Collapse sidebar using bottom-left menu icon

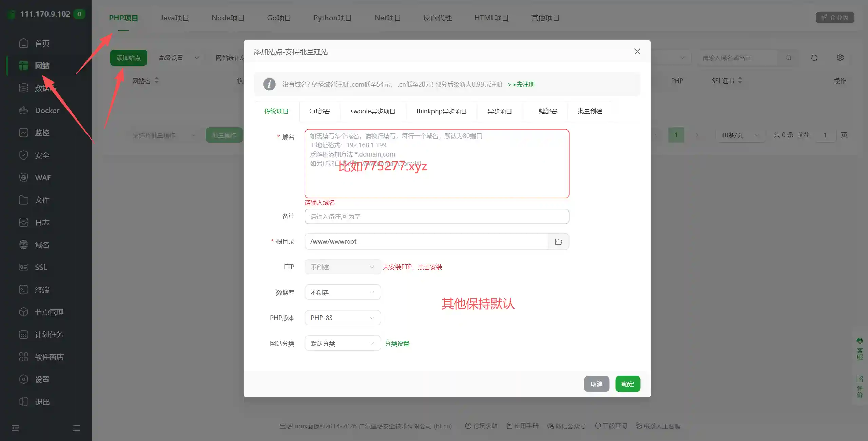point(15,428)
